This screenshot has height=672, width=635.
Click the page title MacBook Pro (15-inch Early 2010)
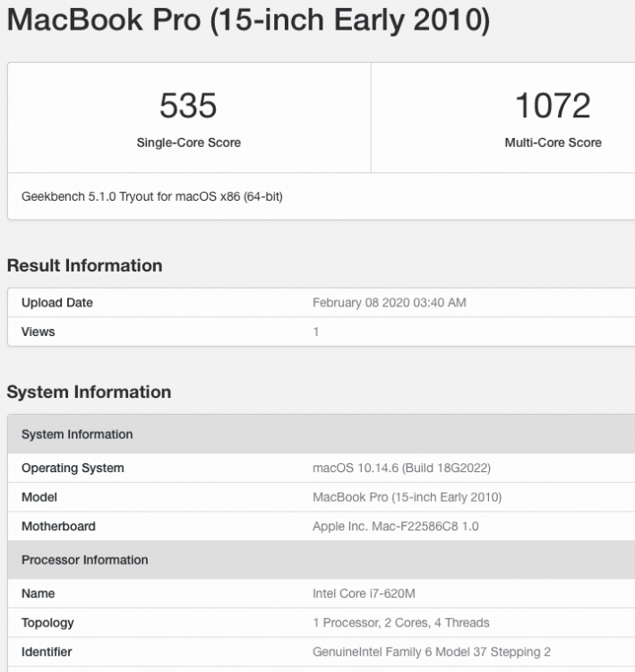click(248, 21)
